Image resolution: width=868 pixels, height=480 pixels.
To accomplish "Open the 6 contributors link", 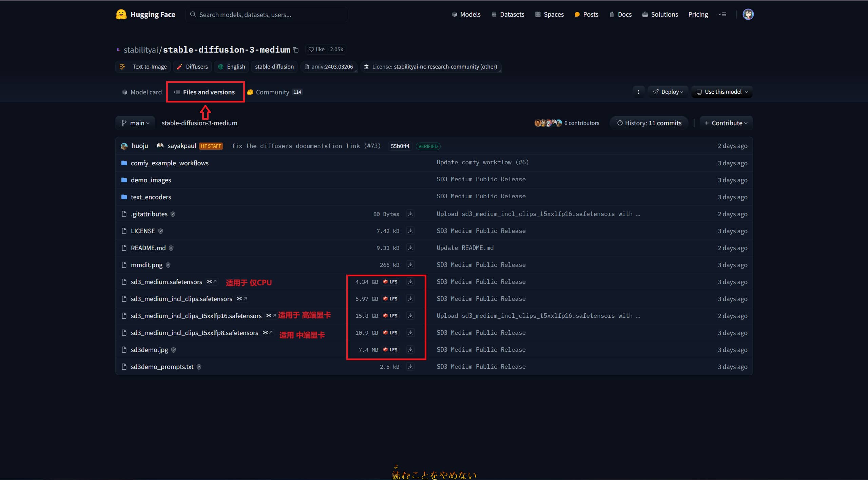I will click(x=582, y=123).
